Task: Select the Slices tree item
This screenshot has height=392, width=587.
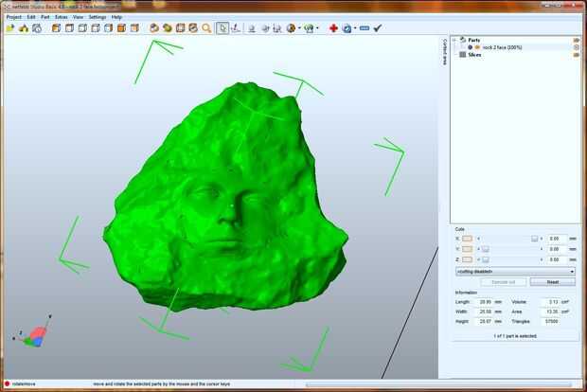Action: (474, 55)
